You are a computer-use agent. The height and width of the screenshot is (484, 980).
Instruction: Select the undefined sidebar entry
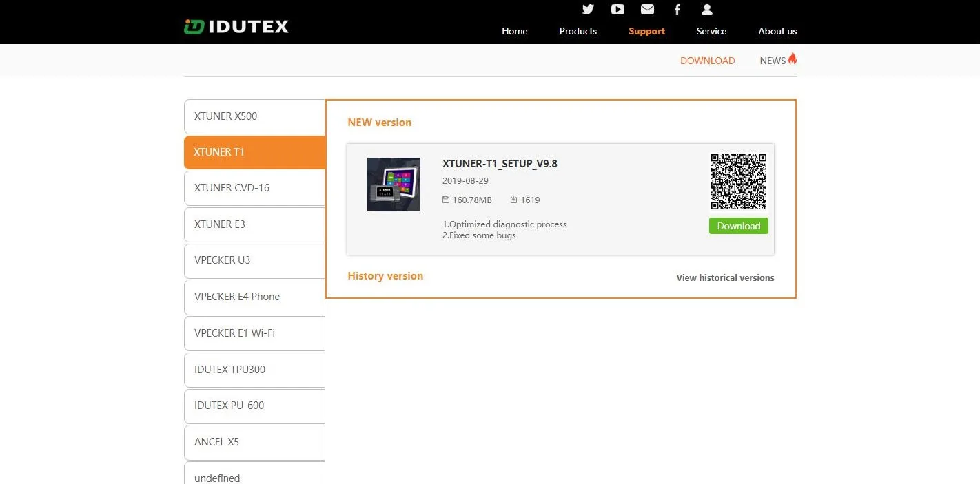[254, 474]
